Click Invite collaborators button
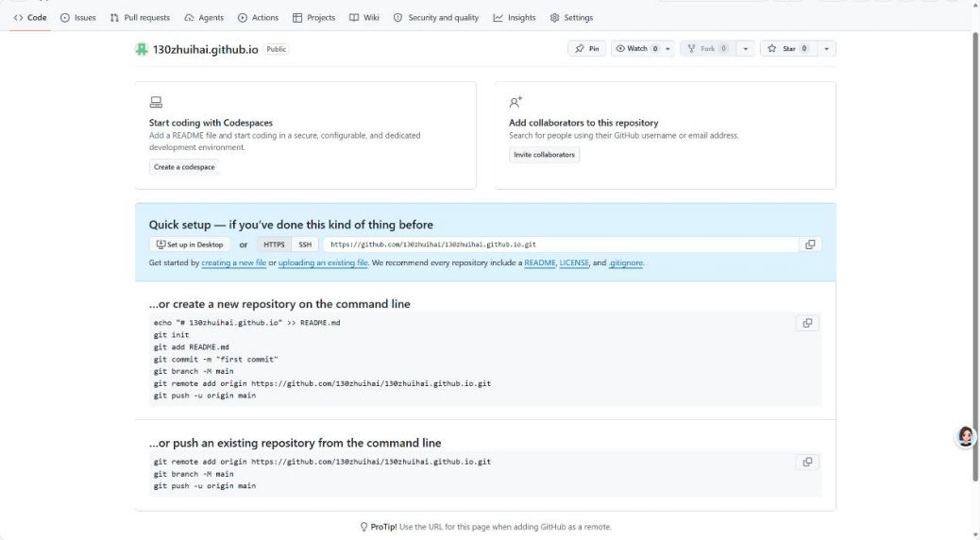 pyautogui.click(x=544, y=155)
